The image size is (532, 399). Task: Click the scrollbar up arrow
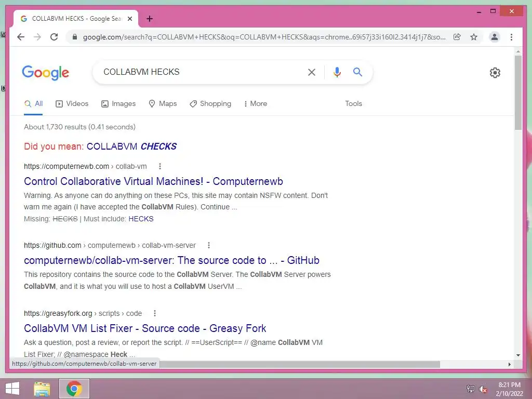[x=518, y=51]
